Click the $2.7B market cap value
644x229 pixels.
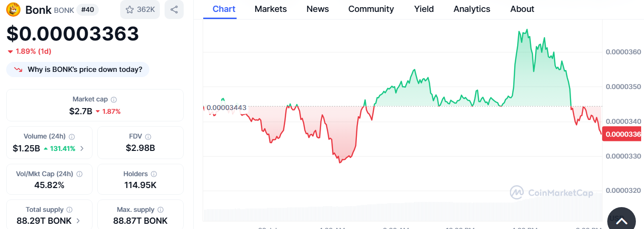pyautogui.click(x=81, y=111)
